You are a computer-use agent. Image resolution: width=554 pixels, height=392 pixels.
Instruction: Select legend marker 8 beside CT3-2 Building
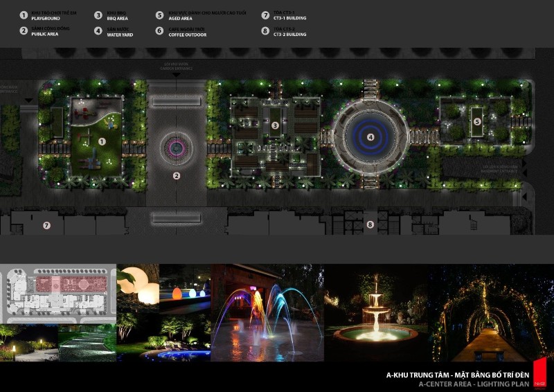click(x=265, y=31)
